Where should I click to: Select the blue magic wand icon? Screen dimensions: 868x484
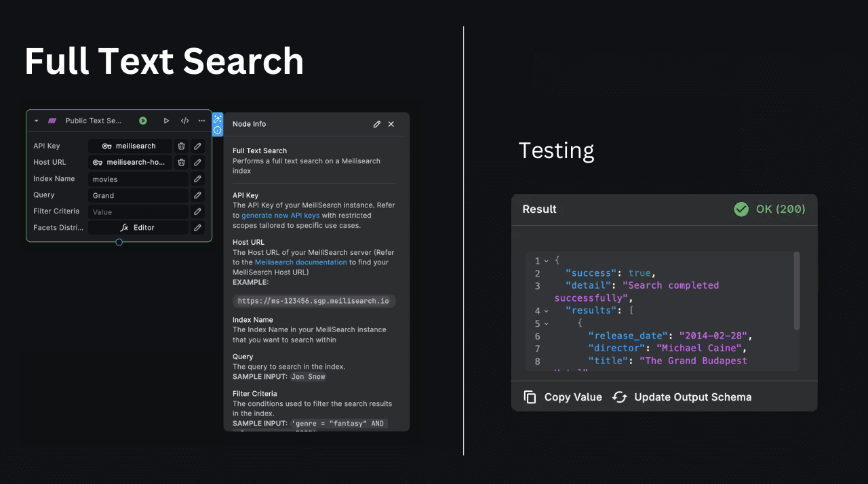pos(217,119)
